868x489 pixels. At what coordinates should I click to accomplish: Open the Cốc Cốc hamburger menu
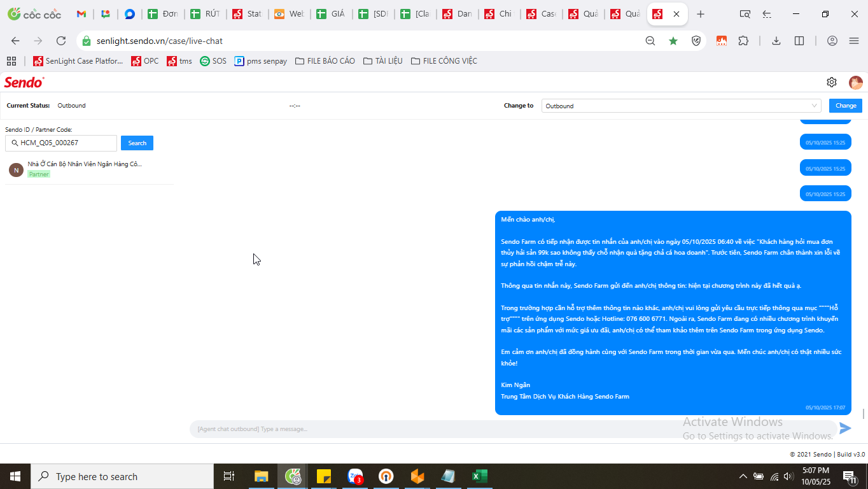tap(854, 41)
